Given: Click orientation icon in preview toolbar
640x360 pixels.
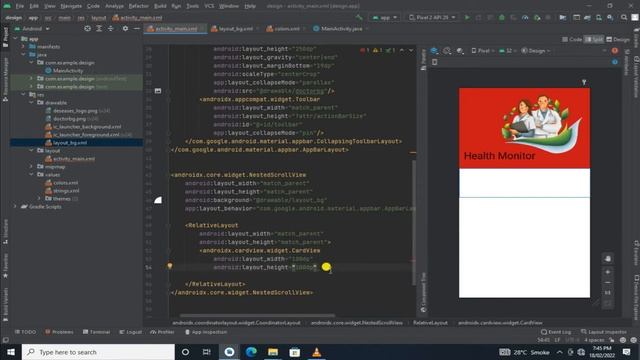Looking at the screenshot, I should click(x=447, y=51).
